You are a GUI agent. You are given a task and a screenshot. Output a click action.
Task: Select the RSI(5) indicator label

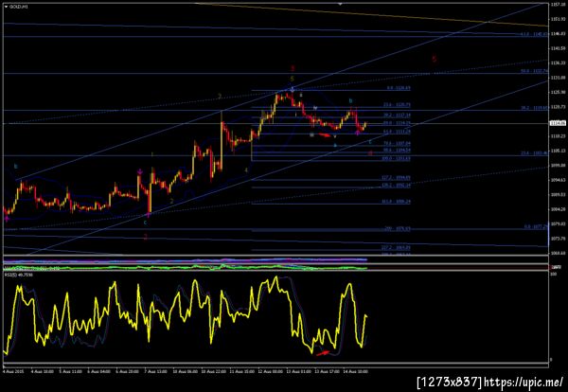18,276
